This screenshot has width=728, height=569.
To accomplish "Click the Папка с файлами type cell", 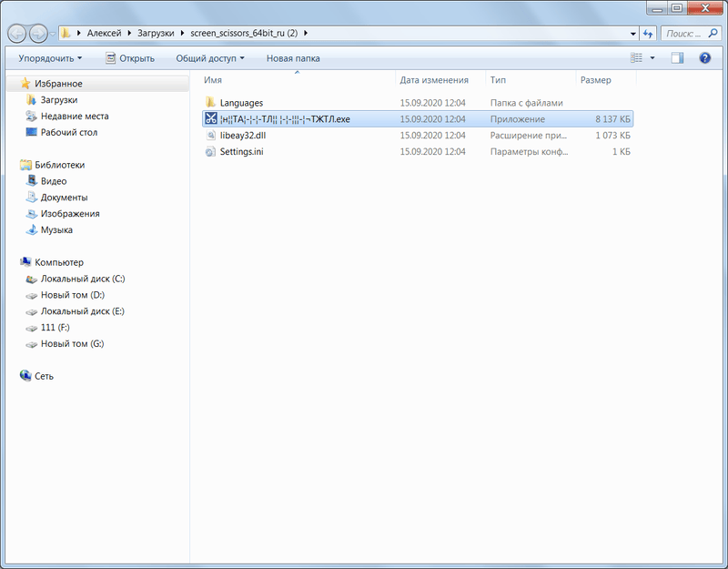I will [x=527, y=103].
